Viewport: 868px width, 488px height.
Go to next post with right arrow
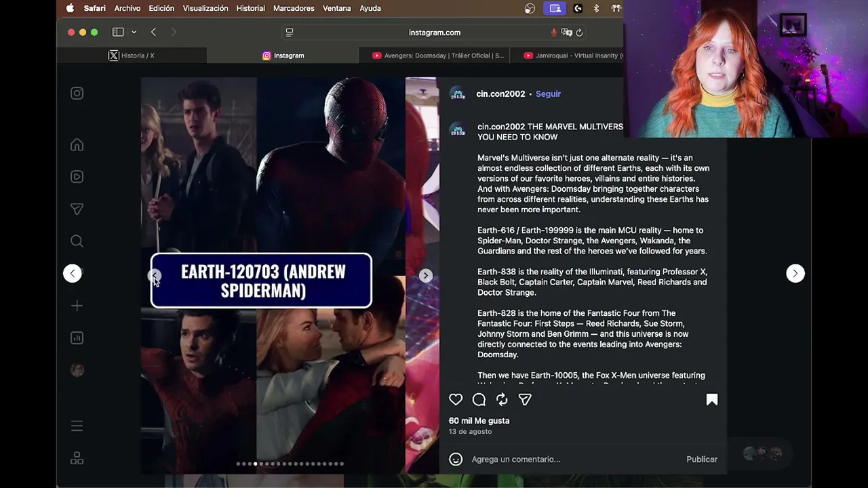point(795,273)
